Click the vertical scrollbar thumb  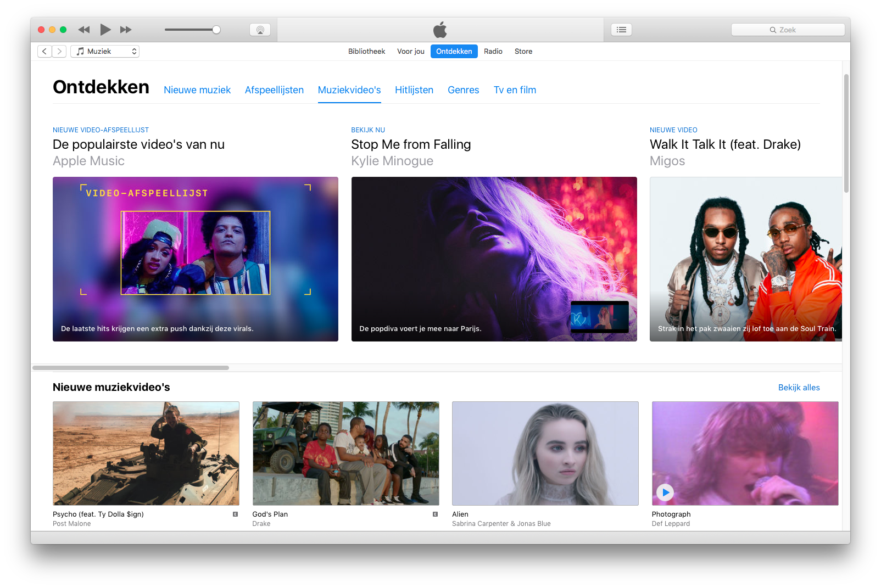pyautogui.click(x=846, y=133)
